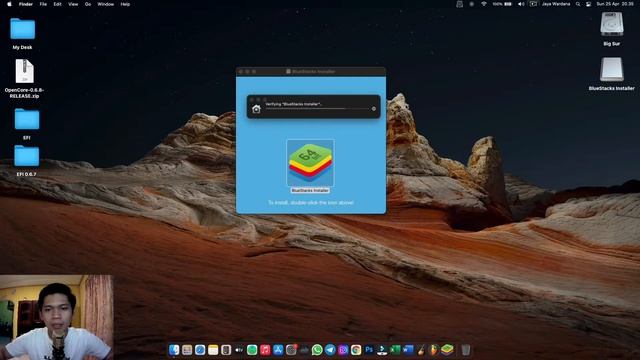Open the volume control in menu bar
The image size is (640, 360).
click(521, 4)
